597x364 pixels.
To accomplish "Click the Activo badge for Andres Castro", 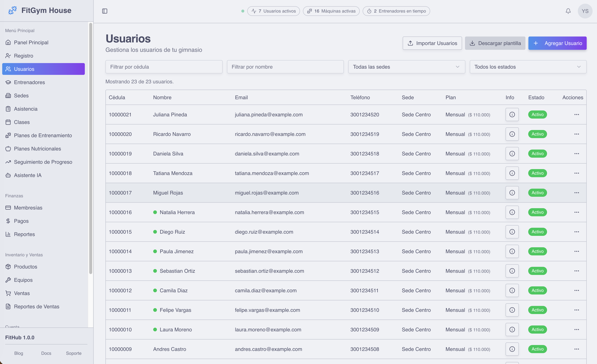I will coord(537,349).
